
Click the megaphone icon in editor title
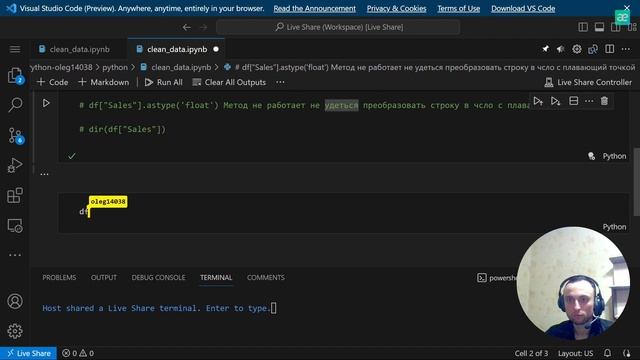(x=560, y=49)
